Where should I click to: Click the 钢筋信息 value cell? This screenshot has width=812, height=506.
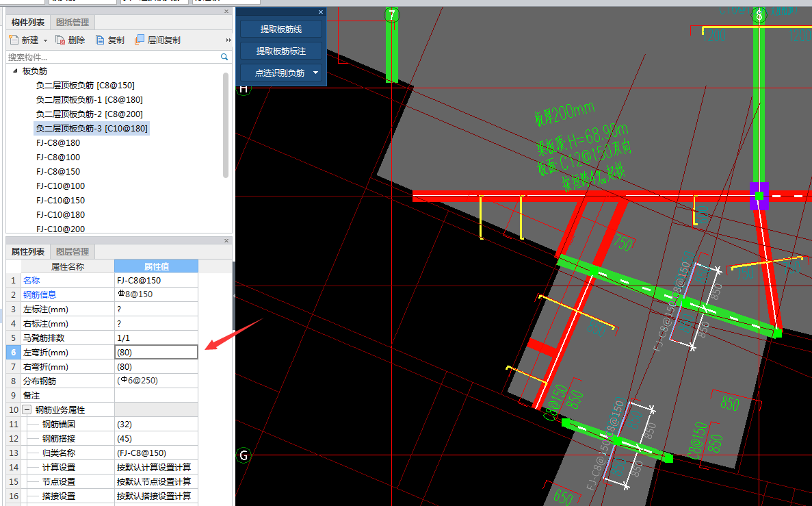(x=157, y=294)
